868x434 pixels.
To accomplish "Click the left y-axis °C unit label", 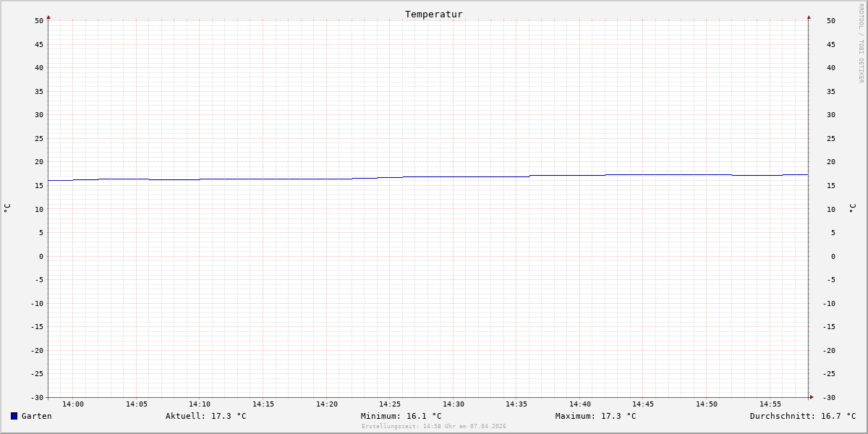I will pos(7,208).
